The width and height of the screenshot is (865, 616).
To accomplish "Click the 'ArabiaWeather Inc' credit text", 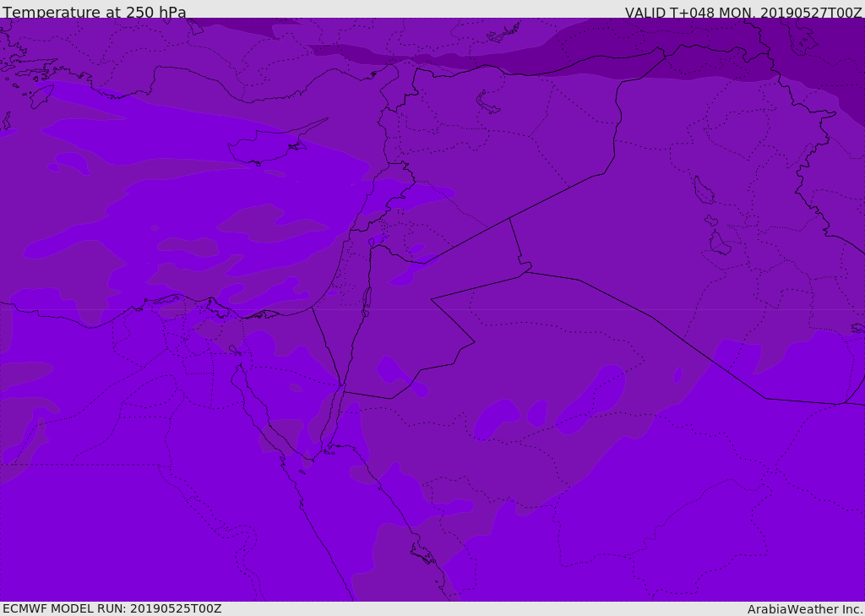I will point(805,609).
